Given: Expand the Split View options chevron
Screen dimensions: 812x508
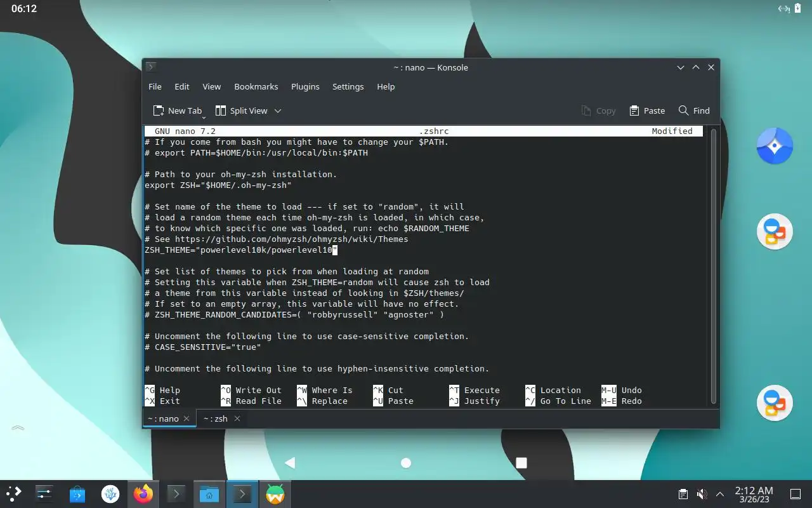Looking at the screenshot, I should (278, 110).
